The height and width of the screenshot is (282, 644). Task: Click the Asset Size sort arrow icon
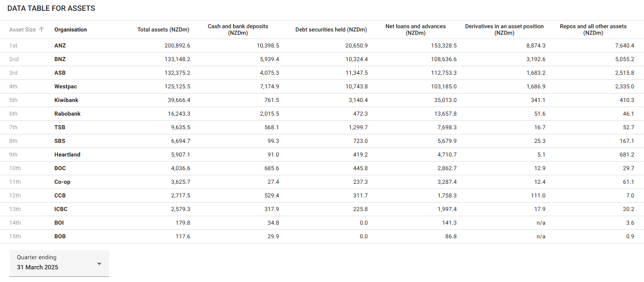(x=41, y=30)
